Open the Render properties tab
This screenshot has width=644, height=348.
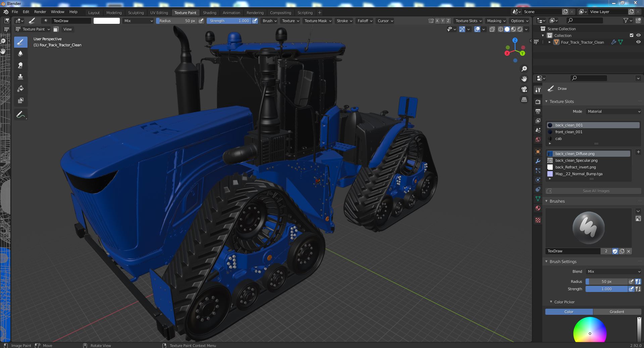click(x=538, y=102)
